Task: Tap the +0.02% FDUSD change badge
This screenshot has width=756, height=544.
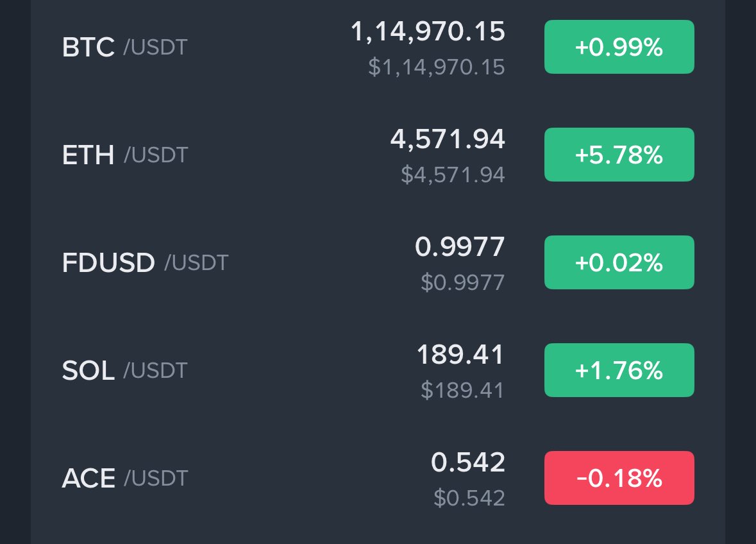Action: [619, 262]
